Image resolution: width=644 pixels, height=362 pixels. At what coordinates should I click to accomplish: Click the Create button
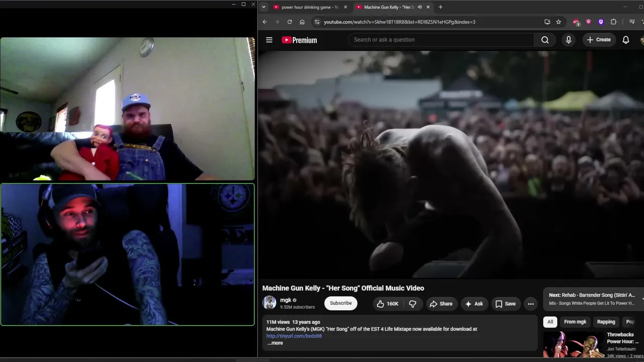tap(599, 40)
